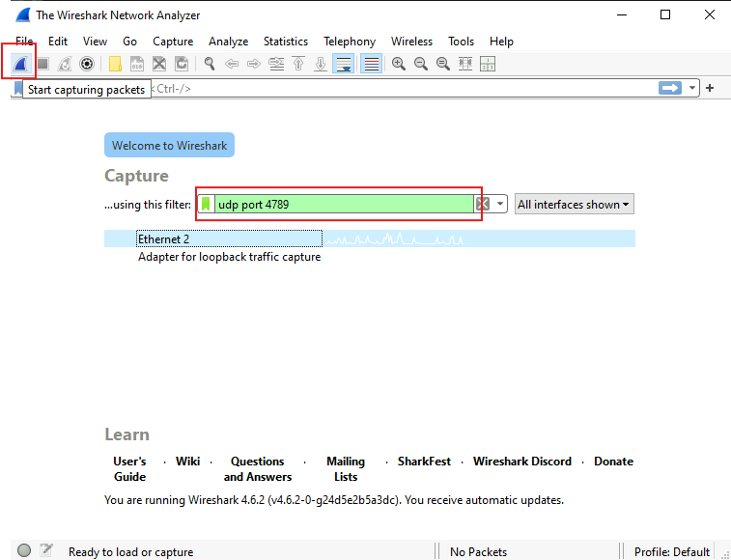731x560 pixels.
Task: Open the Telephony menu
Action: tap(350, 41)
